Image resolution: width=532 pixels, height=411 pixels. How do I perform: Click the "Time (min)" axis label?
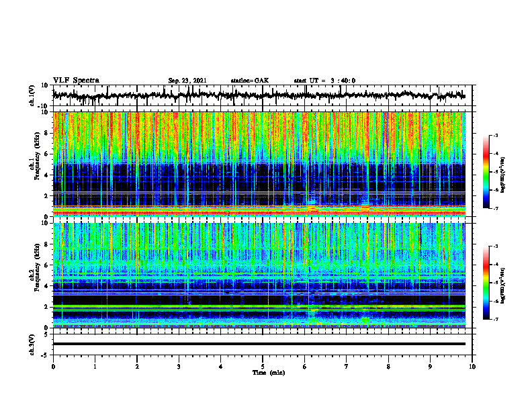tap(269, 373)
